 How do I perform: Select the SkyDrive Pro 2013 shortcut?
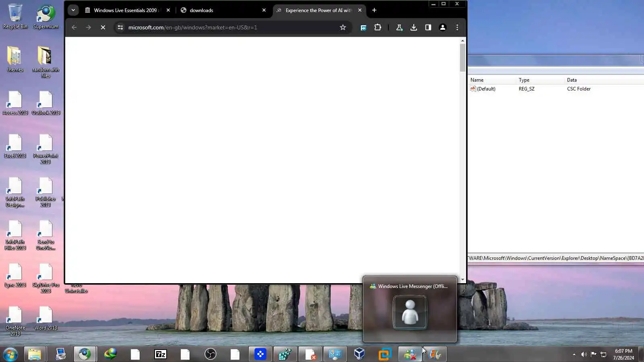point(46,278)
